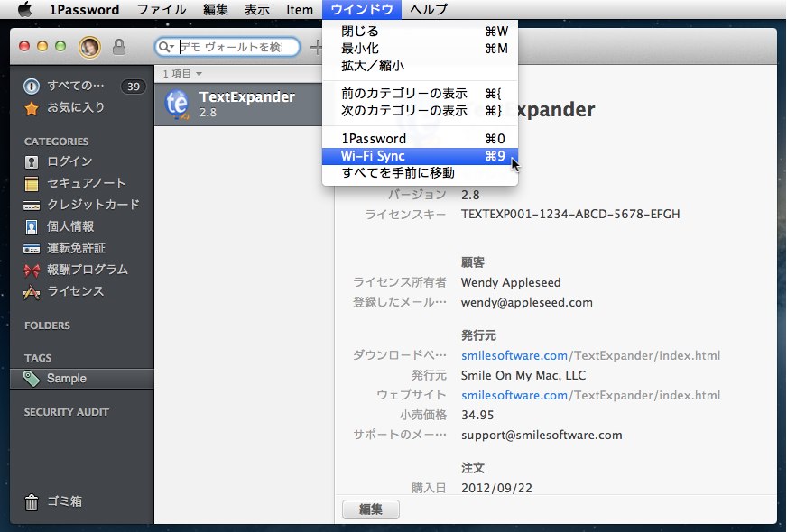
Task: Close the ウインドウ menu from the menu bar
Action: 362,9
